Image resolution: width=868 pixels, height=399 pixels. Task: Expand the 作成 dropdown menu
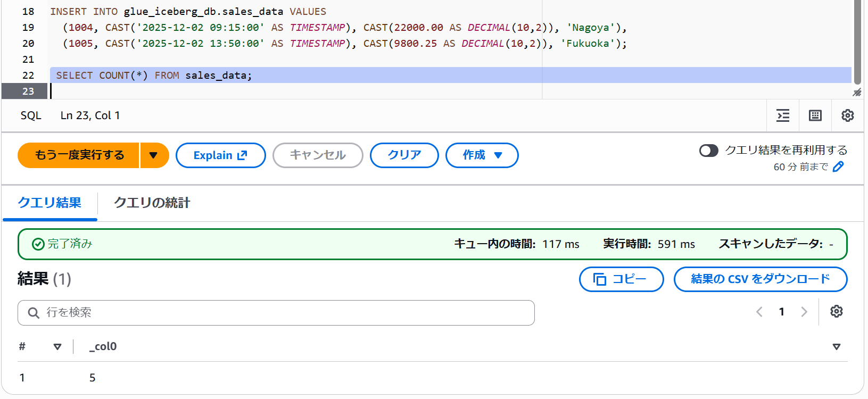pyautogui.click(x=482, y=155)
